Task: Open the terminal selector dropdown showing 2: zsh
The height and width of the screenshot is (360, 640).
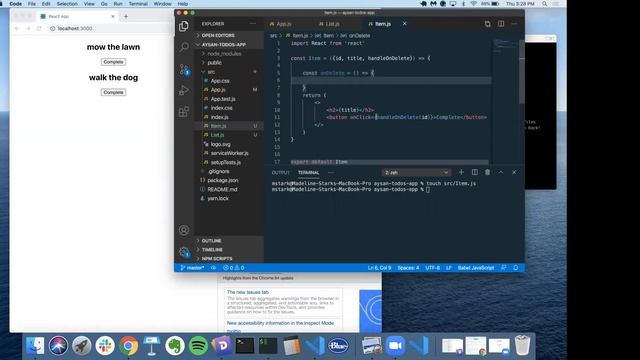Action: click(x=416, y=173)
